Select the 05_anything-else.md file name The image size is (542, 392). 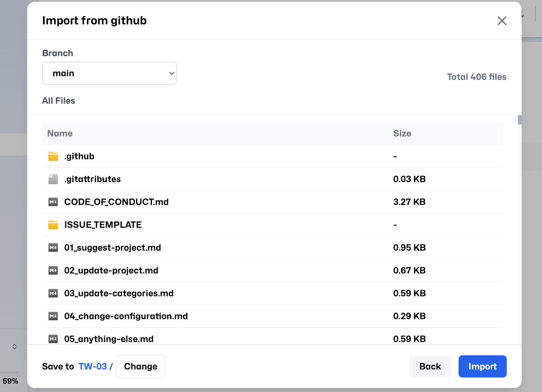[x=109, y=339]
